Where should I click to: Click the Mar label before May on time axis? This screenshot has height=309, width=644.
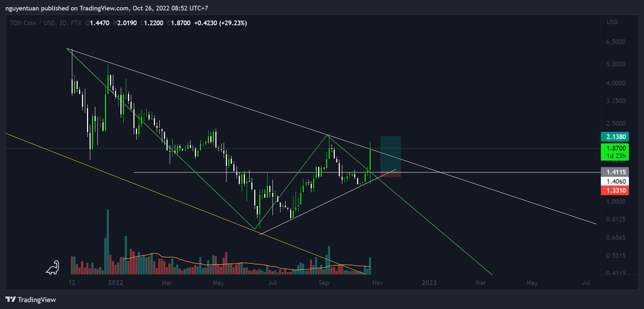167,283
